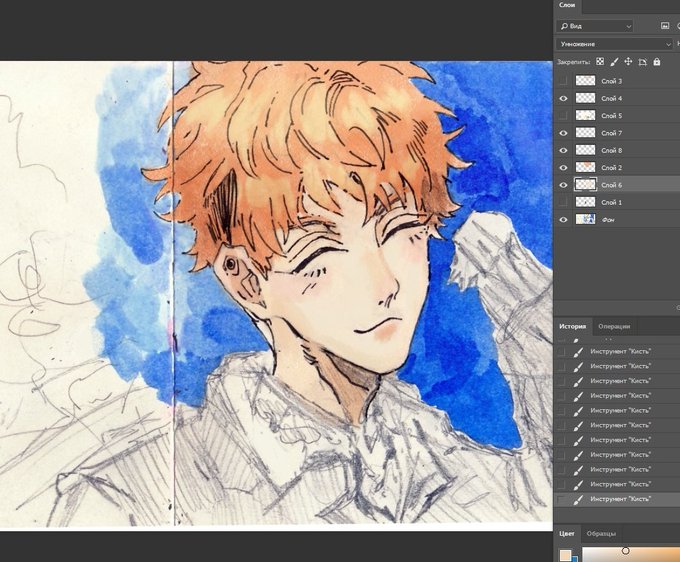Select layer Слой 1 by name

611,203
